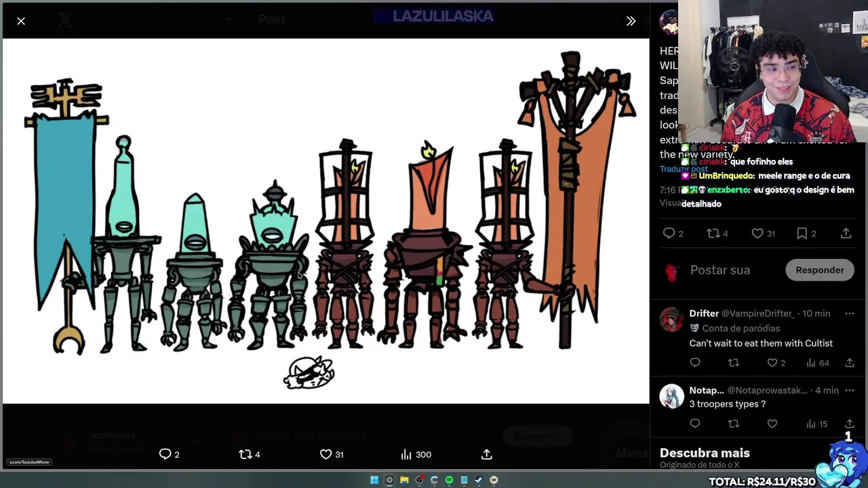Screen dimensions: 868x488
Task: Share Drifter's comment
Action: (x=850, y=363)
